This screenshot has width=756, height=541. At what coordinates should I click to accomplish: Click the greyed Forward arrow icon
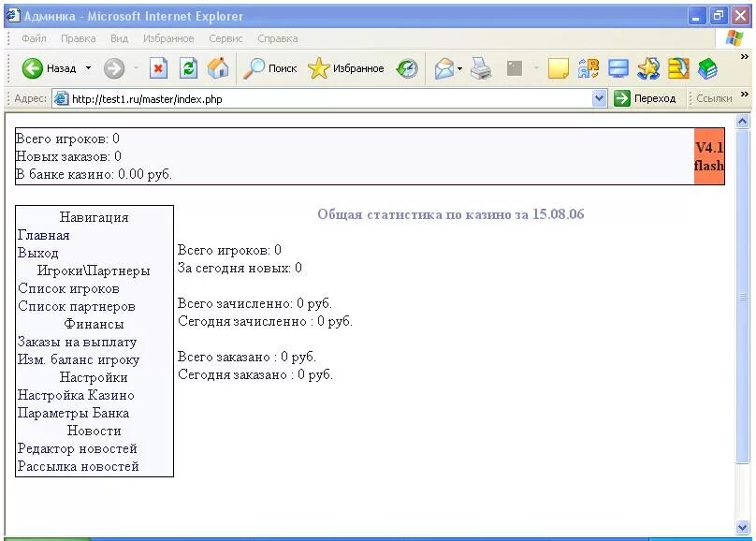tap(114, 68)
